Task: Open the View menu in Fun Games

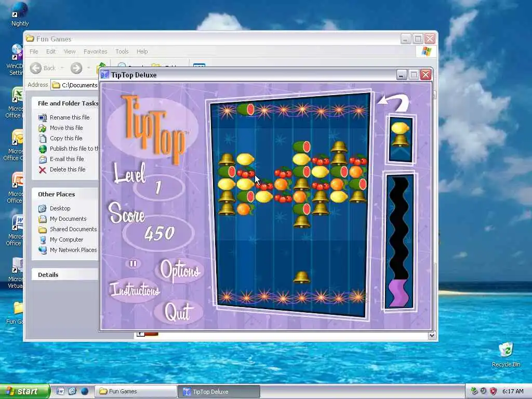Action: point(70,51)
